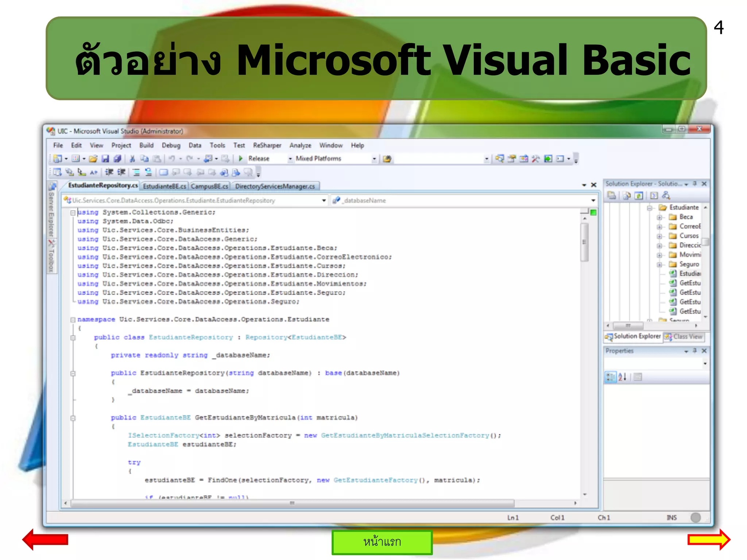Click View Code icon in Solution Explorer
Image resolution: width=747 pixels, height=560 pixels.
[x=654, y=196]
